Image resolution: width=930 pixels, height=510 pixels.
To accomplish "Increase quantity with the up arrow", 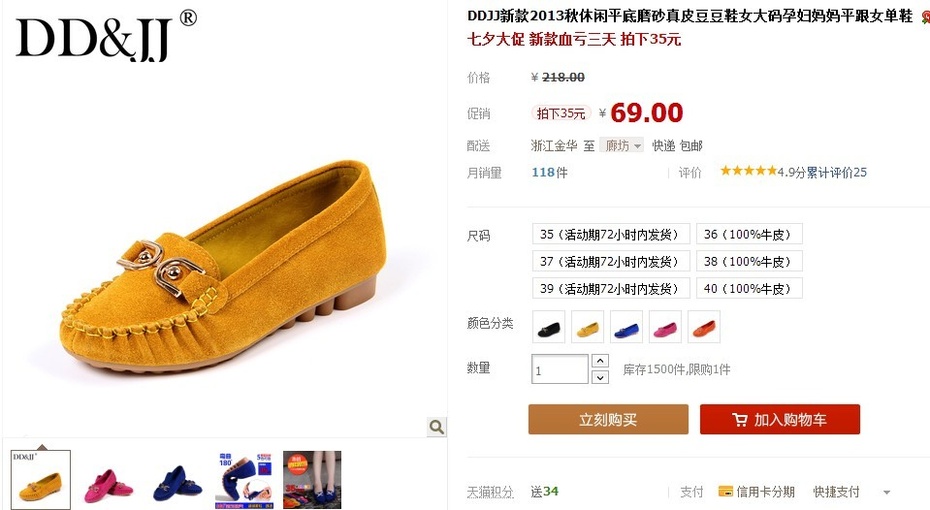I will (600, 361).
